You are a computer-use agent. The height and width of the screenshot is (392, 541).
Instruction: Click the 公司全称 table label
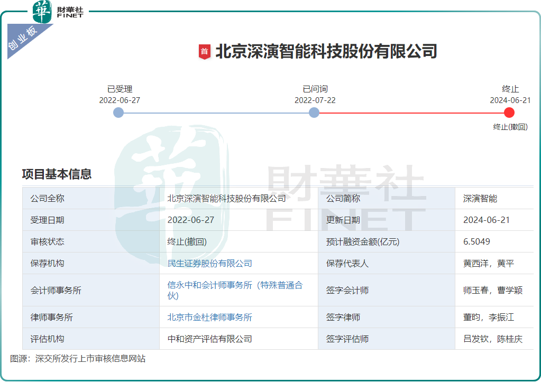click(47, 199)
